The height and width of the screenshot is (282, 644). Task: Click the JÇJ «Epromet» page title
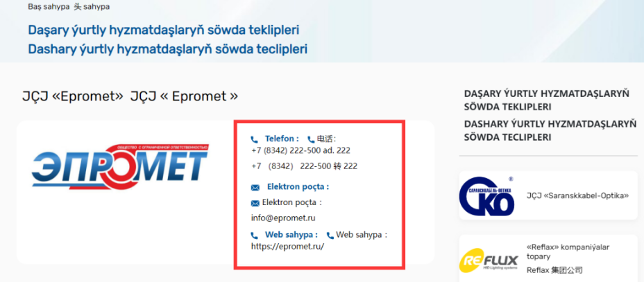(x=73, y=96)
